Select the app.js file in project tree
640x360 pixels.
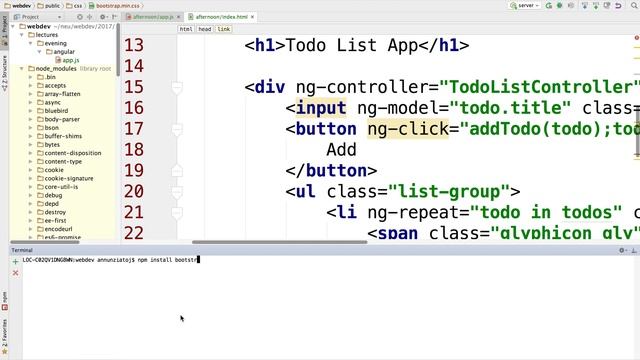click(68, 60)
